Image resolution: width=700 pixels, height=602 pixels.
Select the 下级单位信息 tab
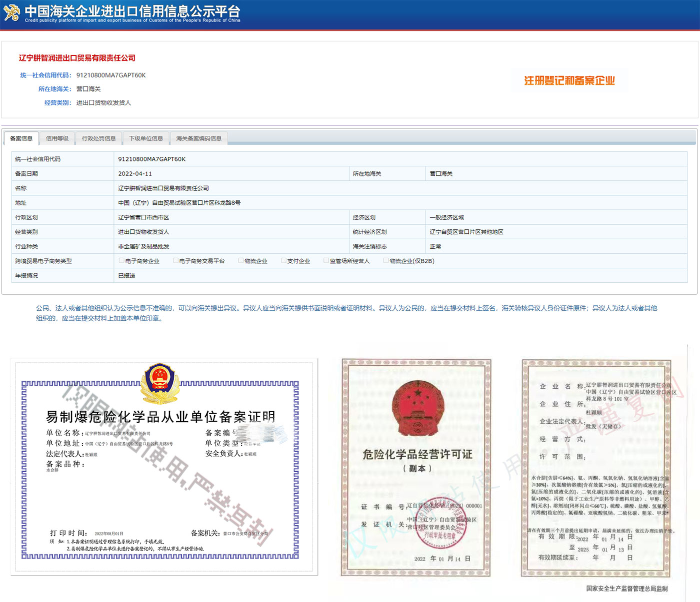pos(146,138)
